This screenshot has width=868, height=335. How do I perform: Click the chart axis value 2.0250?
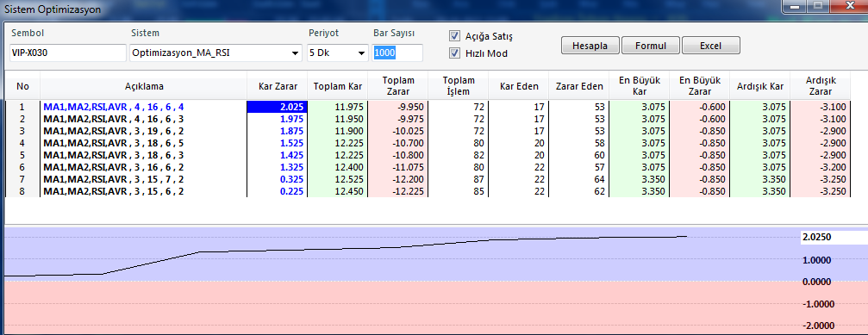[x=816, y=237]
